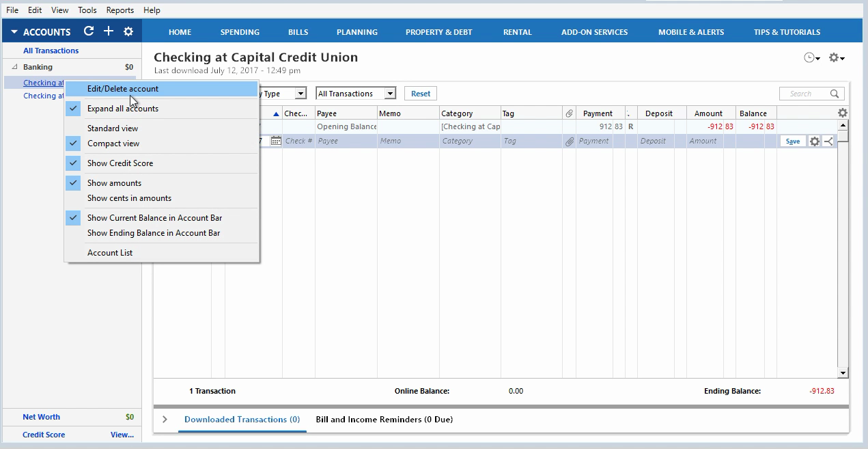The height and width of the screenshot is (449, 868).
Task: Refresh accounts with the One Step Update icon
Action: (x=89, y=31)
